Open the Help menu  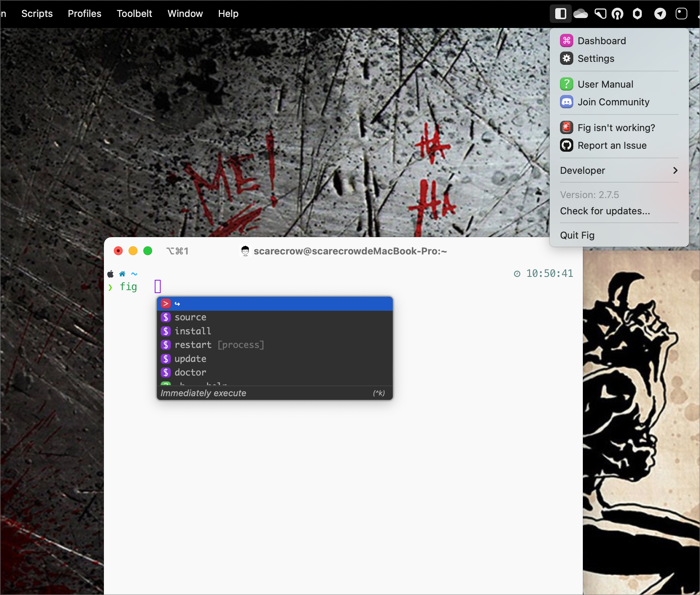point(228,14)
